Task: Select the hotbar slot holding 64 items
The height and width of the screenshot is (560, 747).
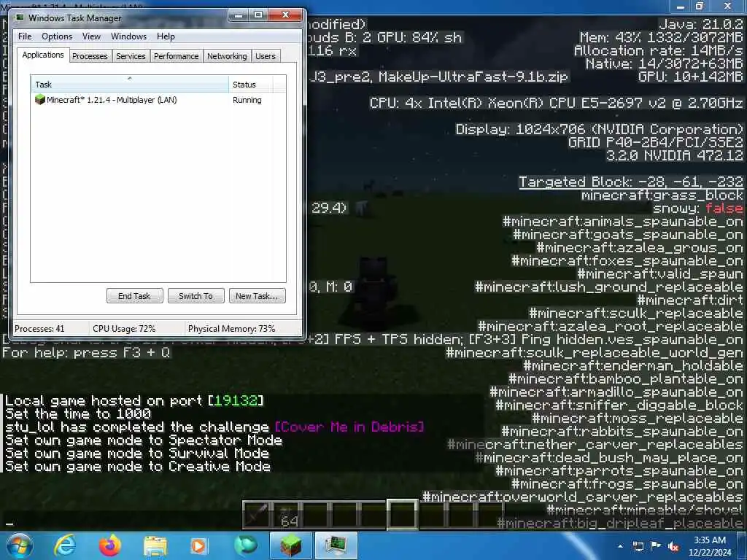Action: point(286,515)
